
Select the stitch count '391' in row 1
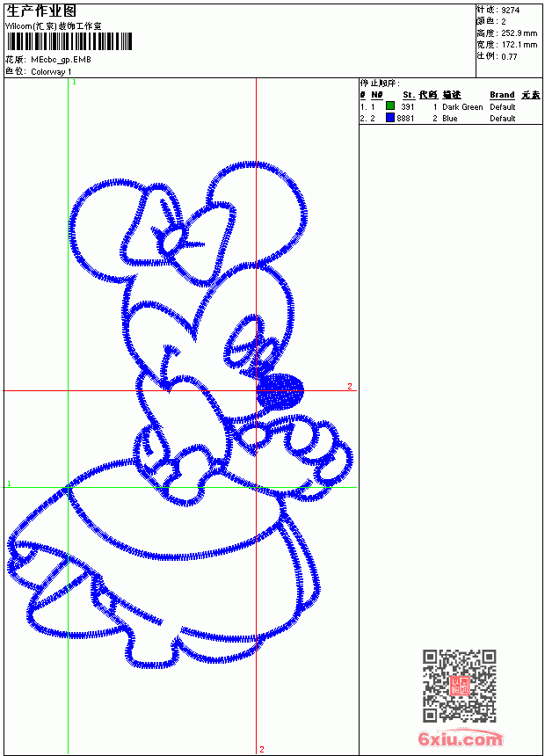click(x=408, y=106)
